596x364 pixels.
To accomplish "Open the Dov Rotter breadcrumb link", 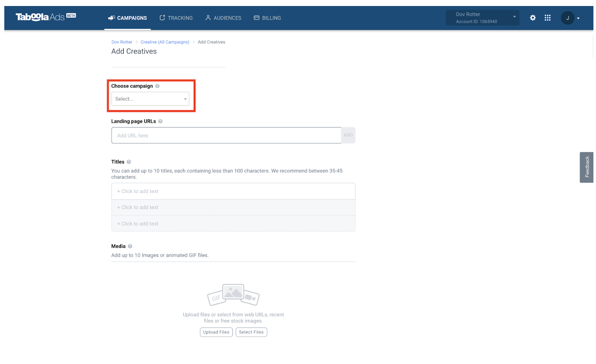I will click(x=122, y=42).
